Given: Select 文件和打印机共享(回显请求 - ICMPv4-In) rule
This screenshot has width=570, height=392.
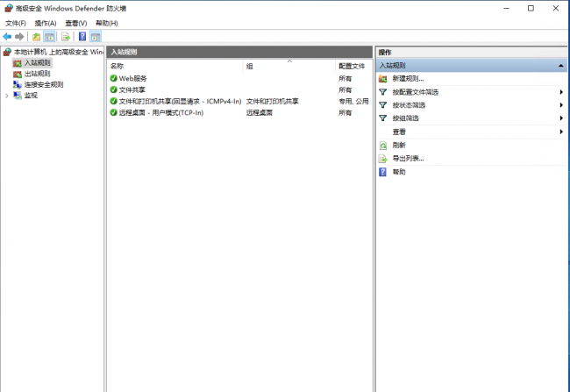Looking at the screenshot, I should 239,101.
